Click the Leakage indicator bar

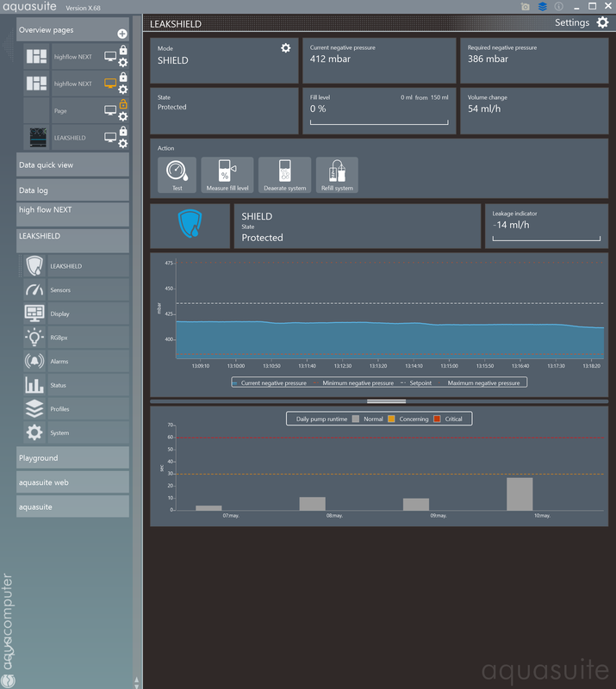point(546,239)
